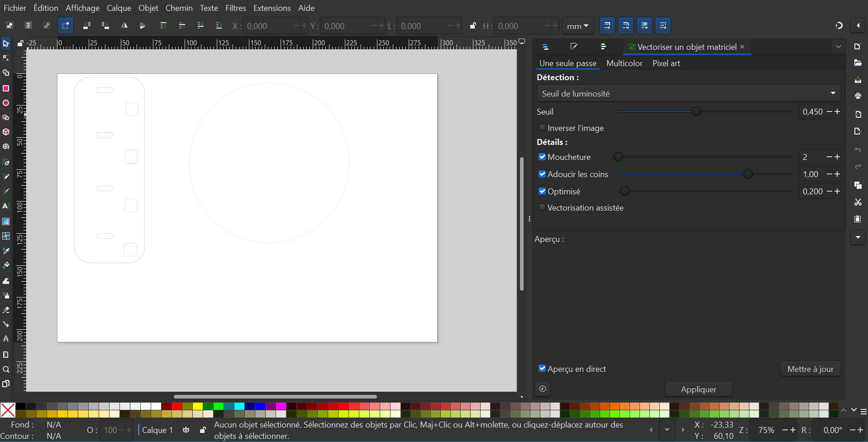The width and height of the screenshot is (868, 442).
Task: Select the Star/Polygon tool
Action: [6, 118]
